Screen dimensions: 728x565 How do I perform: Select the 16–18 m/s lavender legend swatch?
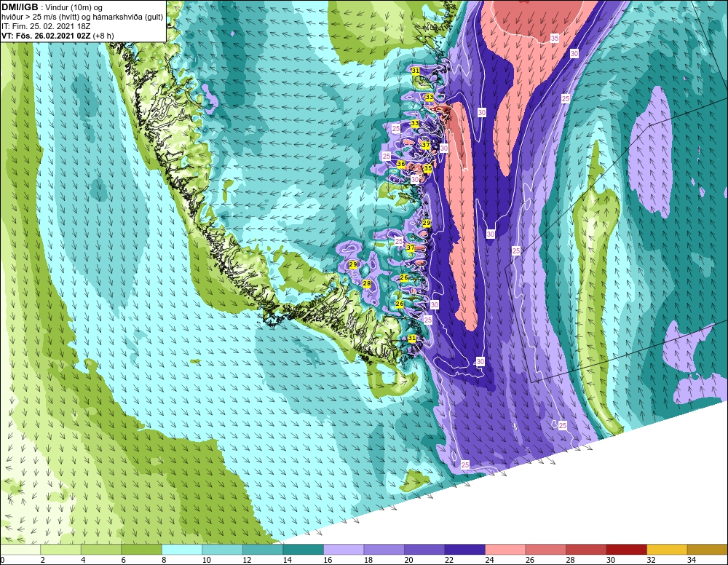pyautogui.click(x=344, y=550)
